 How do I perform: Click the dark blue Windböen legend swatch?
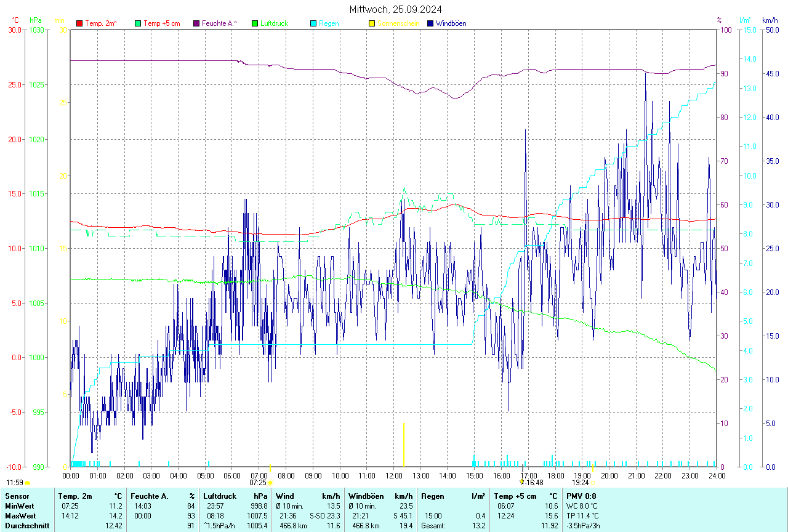[430, 23]
